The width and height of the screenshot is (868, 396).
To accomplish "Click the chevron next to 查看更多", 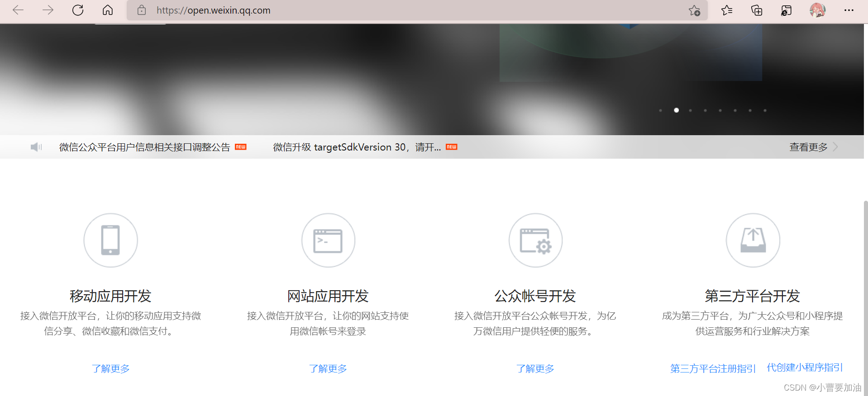I will pyautogui.click(x=835, y=147).
